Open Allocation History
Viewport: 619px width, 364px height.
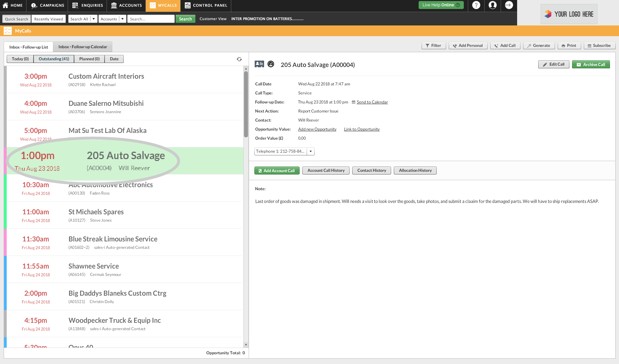point(415,170)
